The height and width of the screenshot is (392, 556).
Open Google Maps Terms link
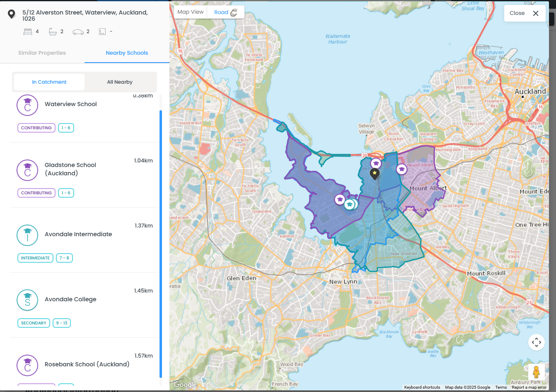pos(500,387)
